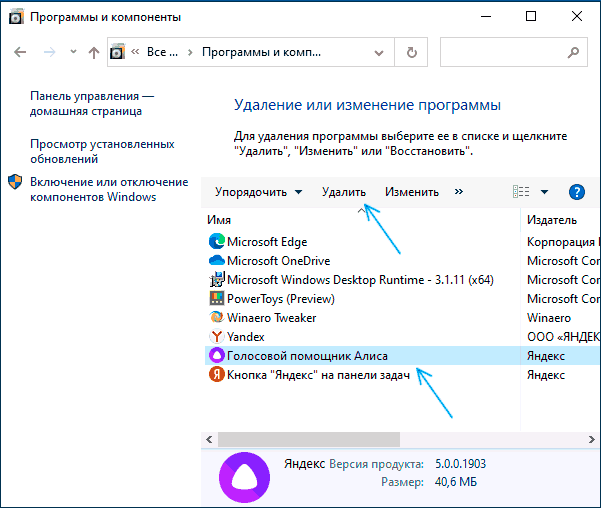Maximize the Программы и компоненты window
The image size is (601, 508).
(531, 16)
